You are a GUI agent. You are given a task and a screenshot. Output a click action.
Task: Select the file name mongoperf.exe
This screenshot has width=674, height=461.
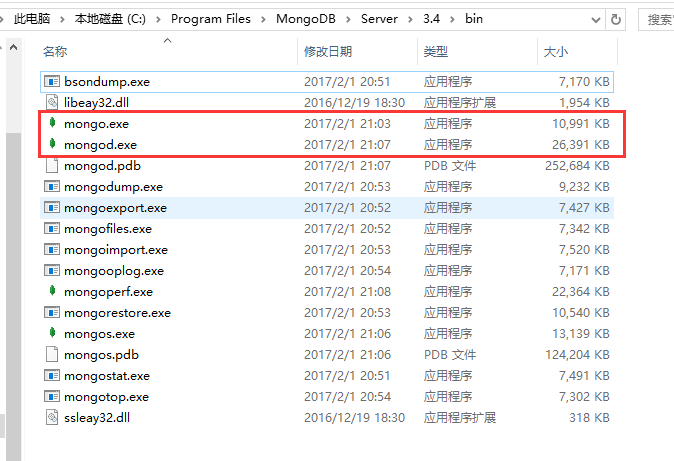pyautogui.click(x=108, y=292)
